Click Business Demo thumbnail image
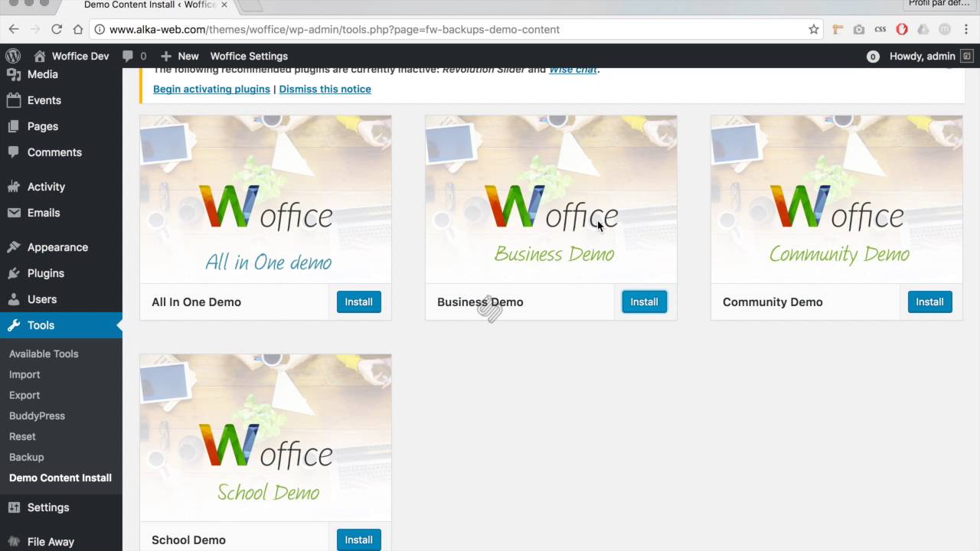This screenshot has height=551, width=980. pos(551,199)
